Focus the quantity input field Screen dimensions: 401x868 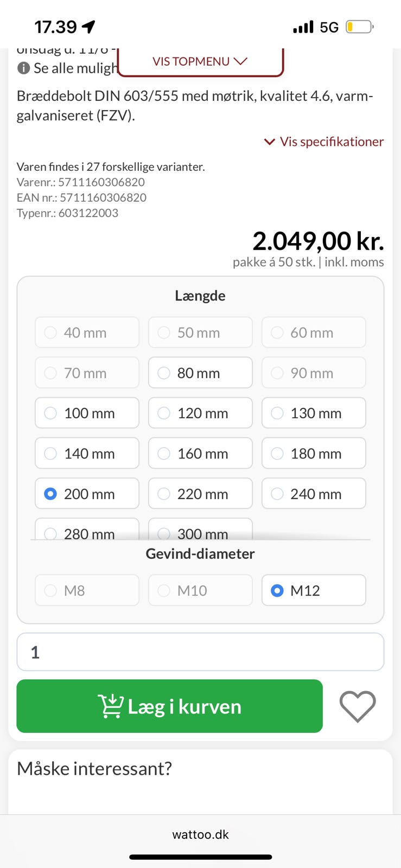pos(200,652)
